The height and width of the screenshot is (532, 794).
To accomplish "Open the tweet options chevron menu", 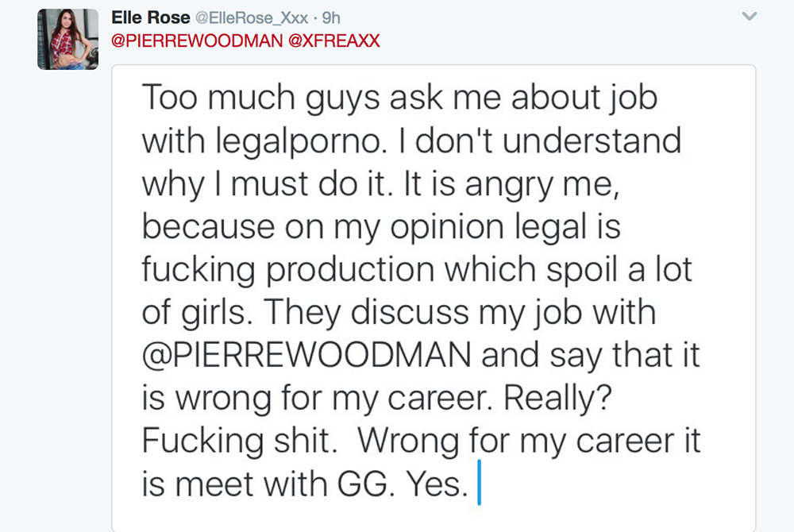I will click(749, 17).
